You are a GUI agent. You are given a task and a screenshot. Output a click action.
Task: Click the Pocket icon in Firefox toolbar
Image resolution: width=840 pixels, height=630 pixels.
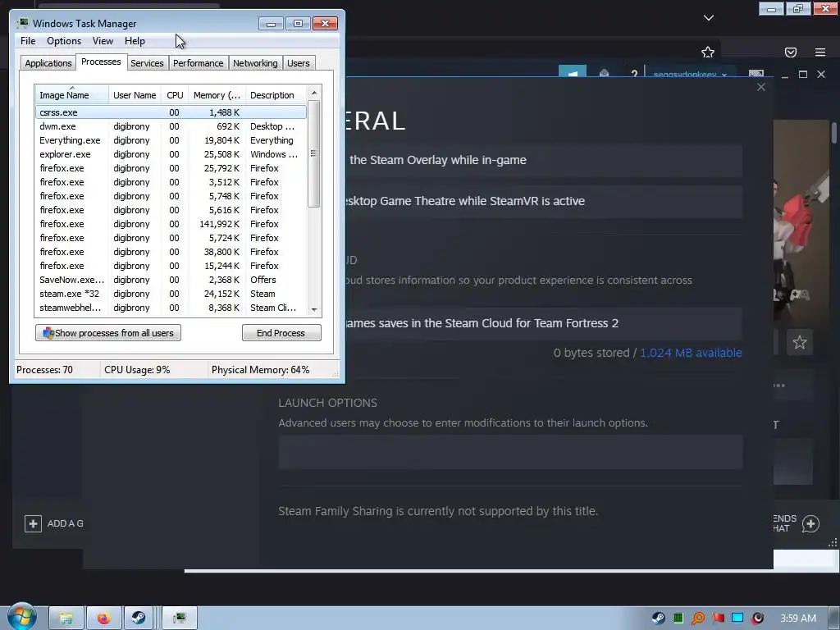point(791,52)
